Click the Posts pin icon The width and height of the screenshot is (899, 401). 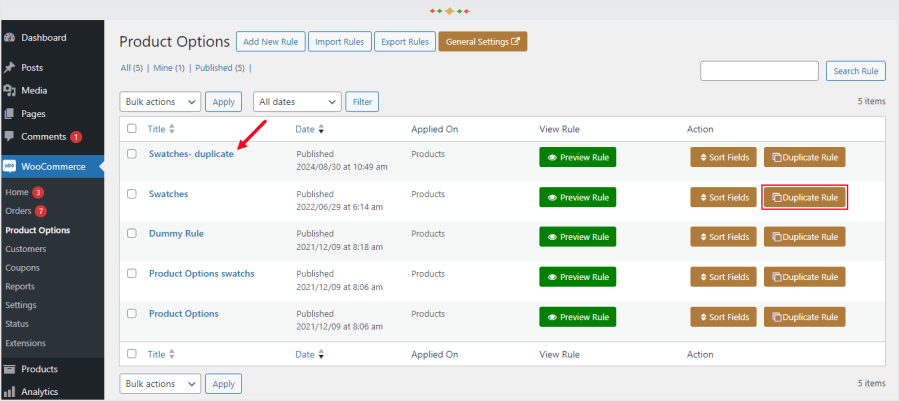pyautogui.click(x=9, y=68)
